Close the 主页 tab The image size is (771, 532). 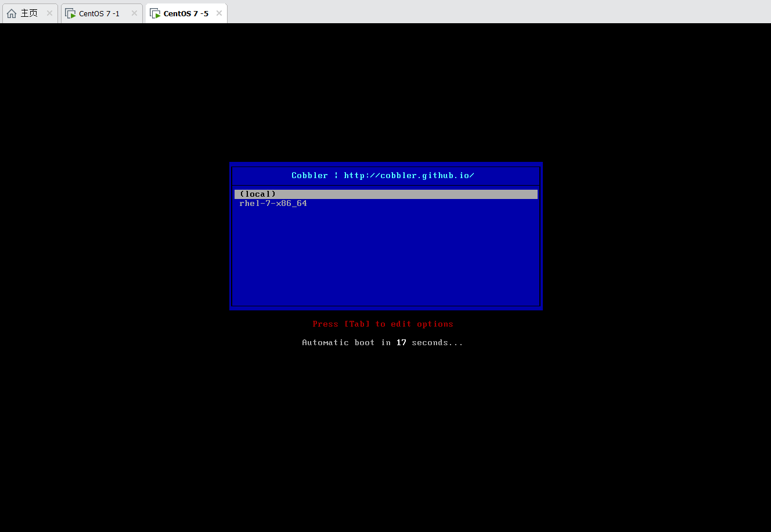50,13
